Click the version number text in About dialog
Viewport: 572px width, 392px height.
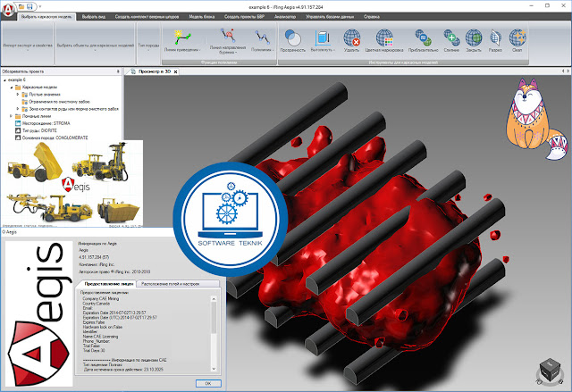pyautogui.click(x=94, y=257)
